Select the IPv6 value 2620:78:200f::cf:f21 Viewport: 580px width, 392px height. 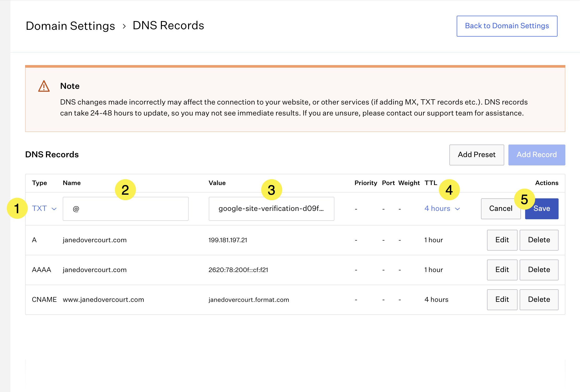pyautogui.click(x=238, y=270)
